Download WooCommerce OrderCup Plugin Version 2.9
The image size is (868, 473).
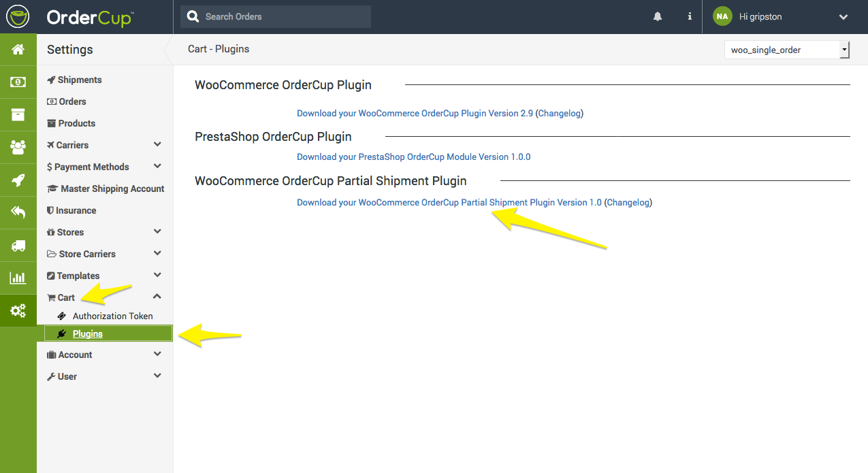415,113
